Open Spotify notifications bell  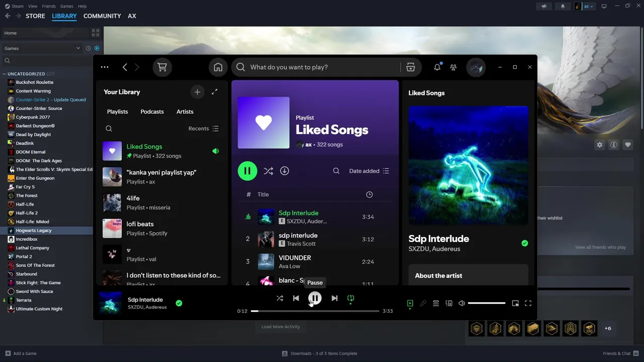pyautogui.click(x=437, y=67)
